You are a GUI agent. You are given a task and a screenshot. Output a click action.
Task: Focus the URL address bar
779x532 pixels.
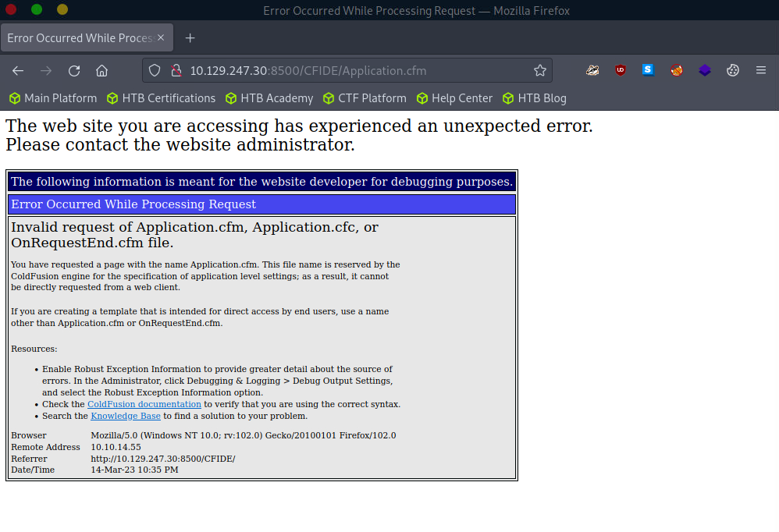[x=351, y=71]
